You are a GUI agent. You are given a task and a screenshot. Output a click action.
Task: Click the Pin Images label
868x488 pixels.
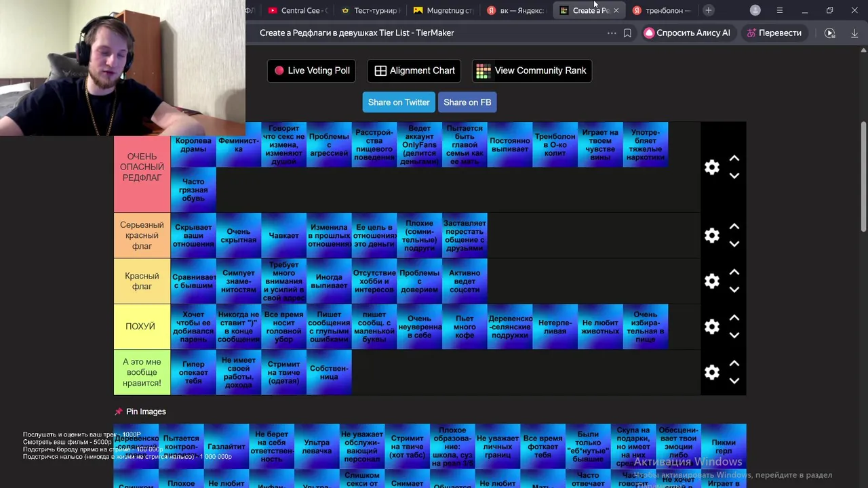coord(146,411)
